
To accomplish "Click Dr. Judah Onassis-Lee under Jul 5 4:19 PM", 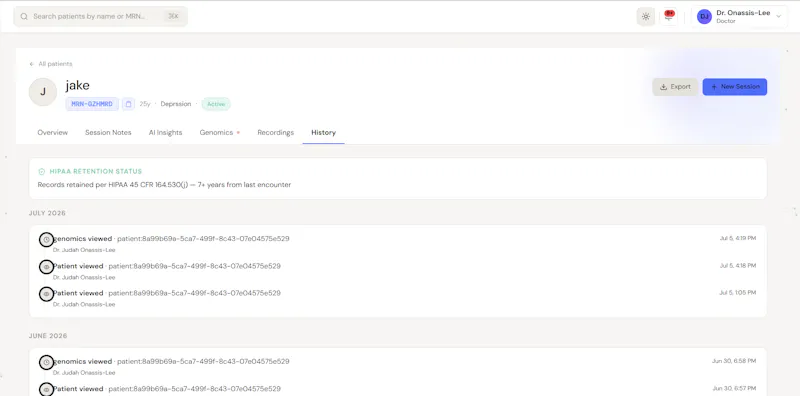I will click(x=84, y=250).
